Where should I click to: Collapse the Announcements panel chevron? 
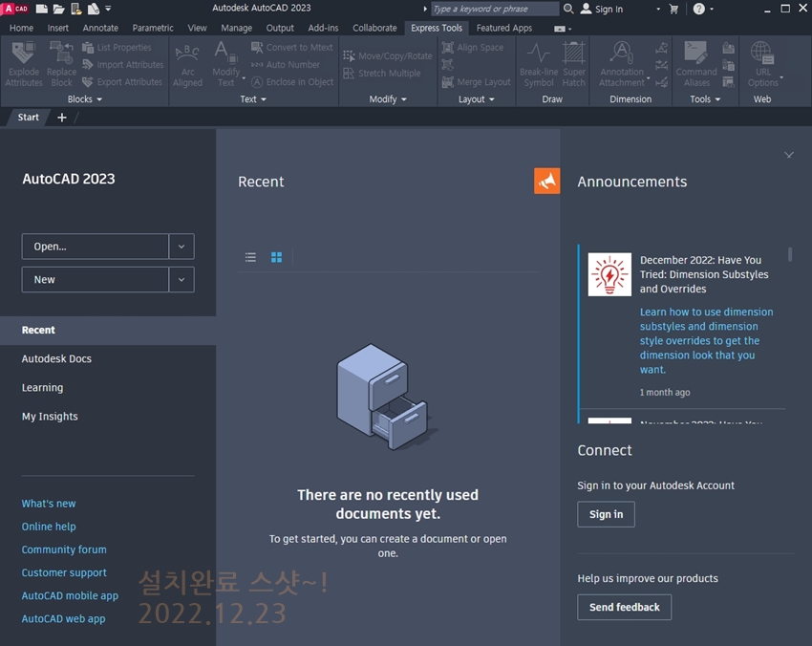pos(788,155)
